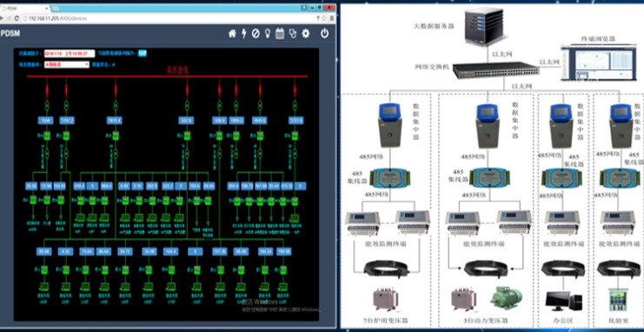This screenshot has width=644, height=332.
Task: Open the lightning bolt power icon
Action: pos(243,34)
